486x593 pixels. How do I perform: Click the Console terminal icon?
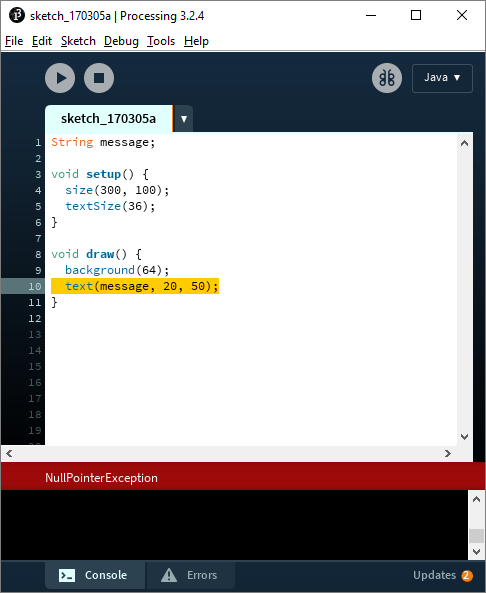[x=67, y=576]
